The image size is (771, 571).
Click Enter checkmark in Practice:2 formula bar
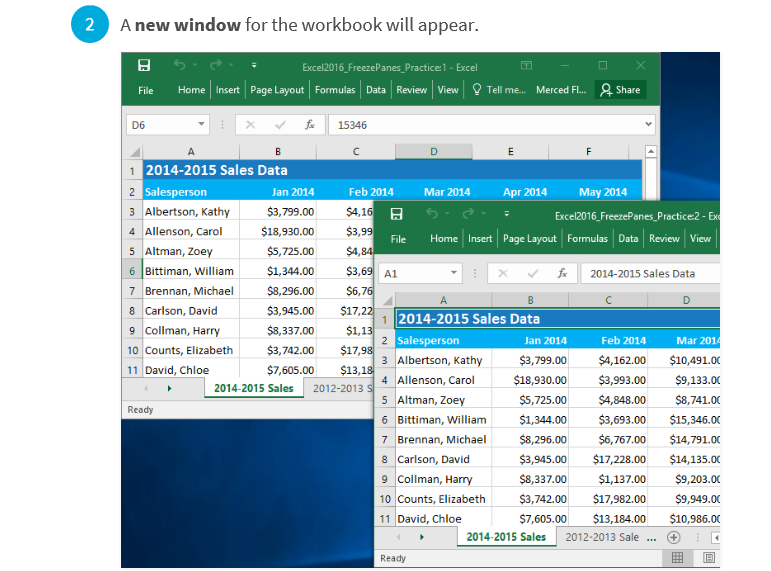(x=533, y=273)
